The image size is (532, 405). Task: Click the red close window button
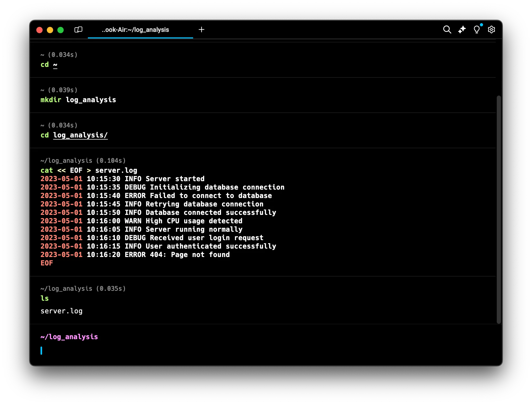click(39, 30)
